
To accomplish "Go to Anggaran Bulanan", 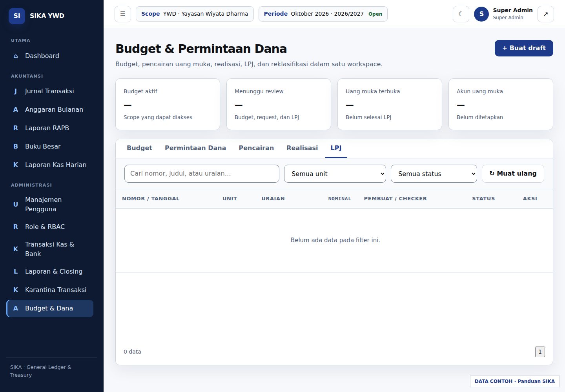I will click(50, 110).
